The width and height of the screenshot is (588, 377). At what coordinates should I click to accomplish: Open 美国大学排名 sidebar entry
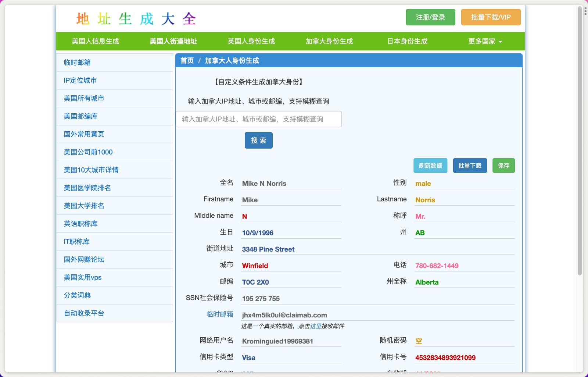[x=84, y=206]
